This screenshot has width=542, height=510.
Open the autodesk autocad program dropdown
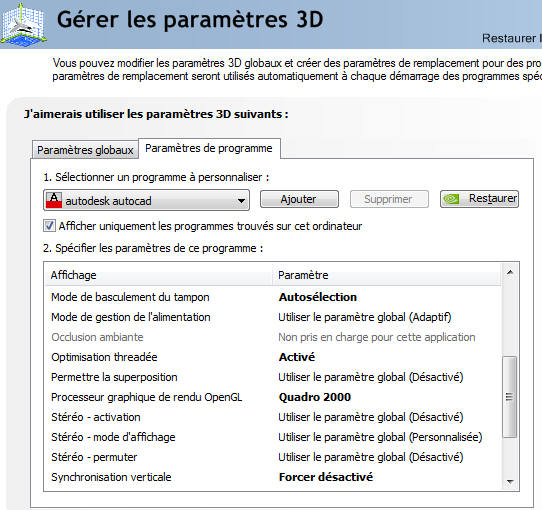(146, 200)
